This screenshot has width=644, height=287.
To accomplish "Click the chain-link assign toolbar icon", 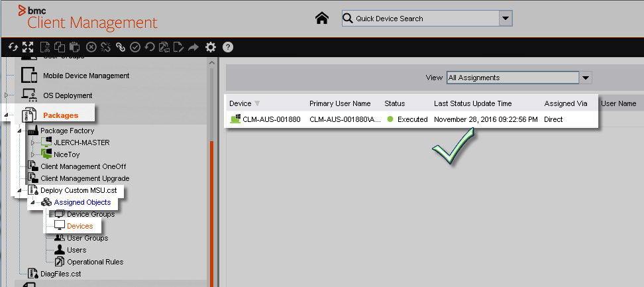I will (x=121, y=47).
